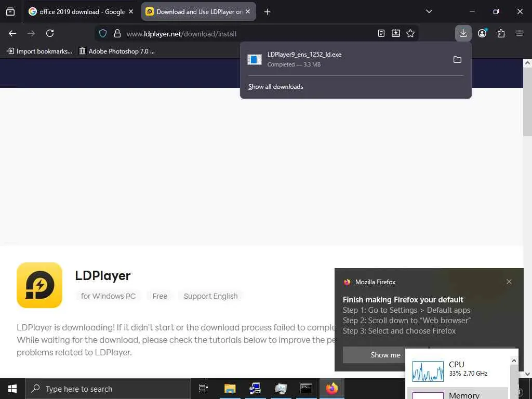Reload the current page
The height and width of the screenshot is (399, 532).
point(50,33)
